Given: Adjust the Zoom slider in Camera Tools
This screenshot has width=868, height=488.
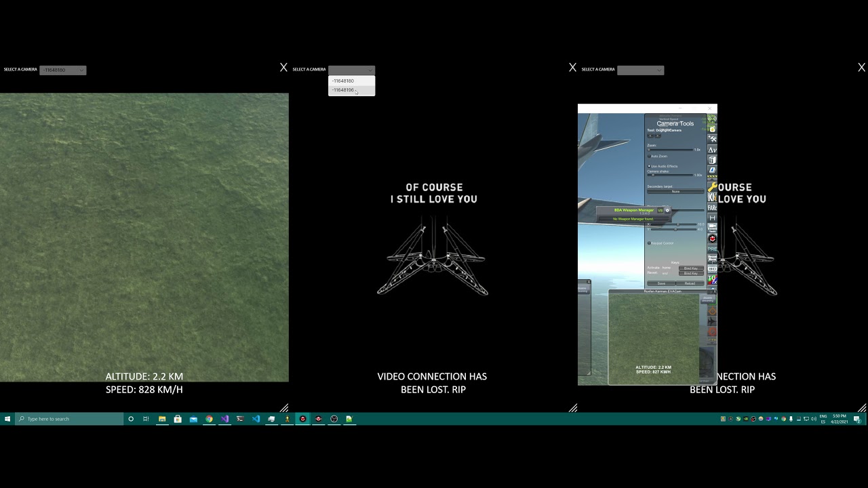Looking at the screenshot, I should pos(670,150).
